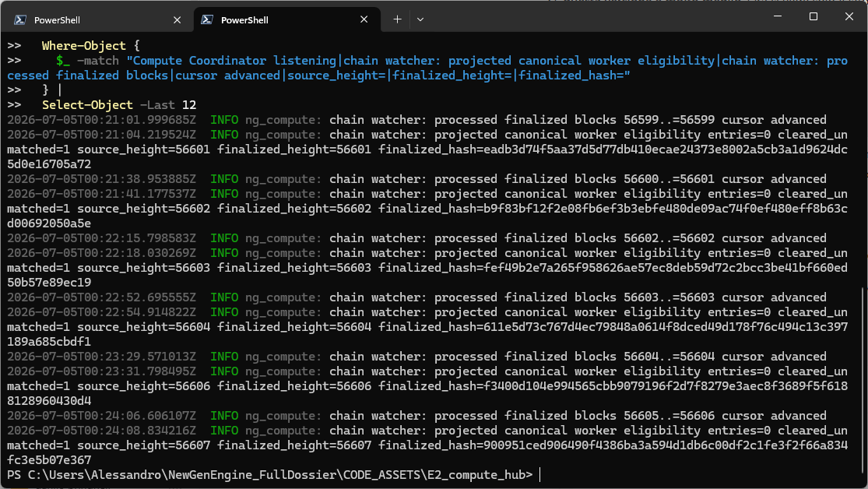Click hash ending text fc3e5b07e367

(49, 460)
